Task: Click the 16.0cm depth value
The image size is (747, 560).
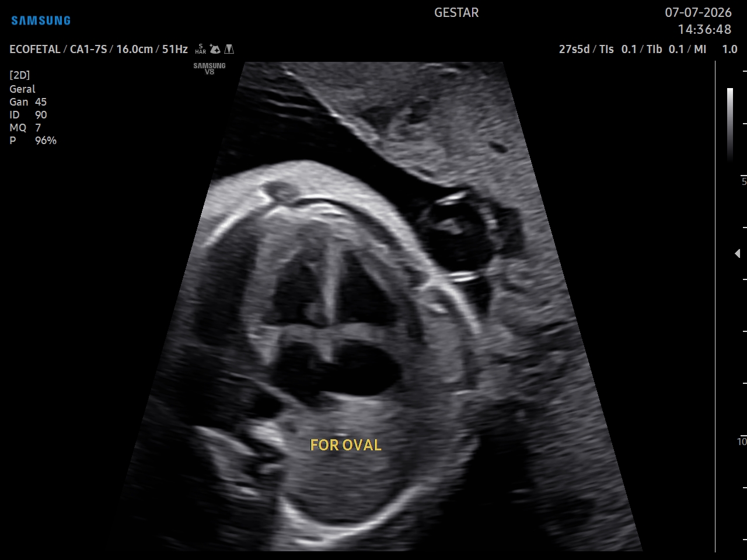Action: pyautogui.click(x=135, y=49)
